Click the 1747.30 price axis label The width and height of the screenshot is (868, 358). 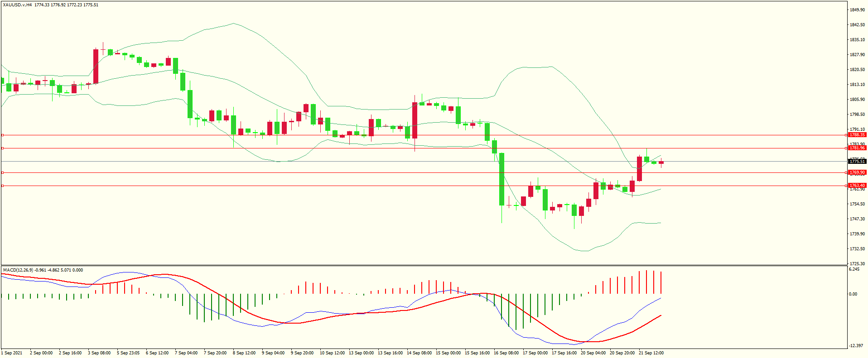857,219
